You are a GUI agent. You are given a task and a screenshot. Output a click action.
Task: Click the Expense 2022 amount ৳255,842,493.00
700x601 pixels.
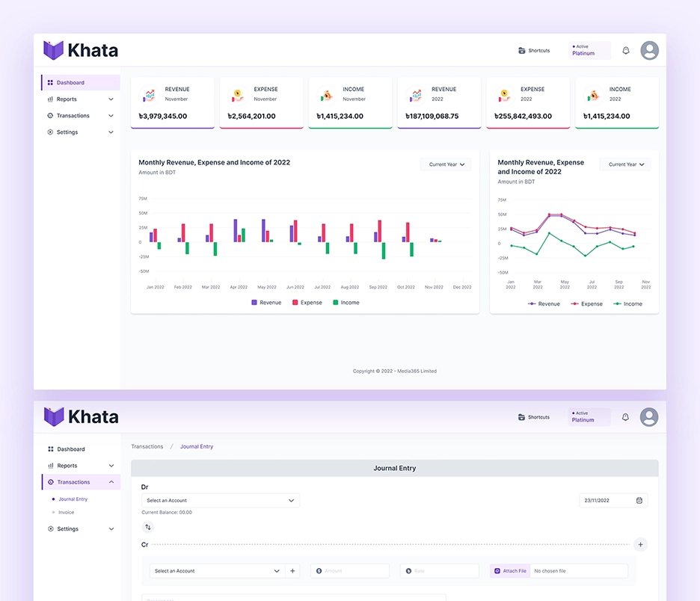524,116
